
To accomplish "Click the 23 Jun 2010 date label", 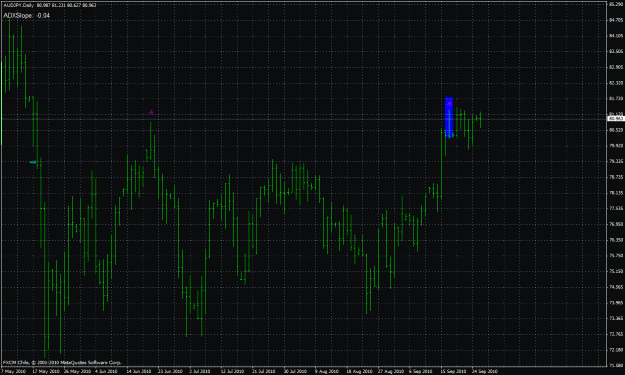I will 170,371.
